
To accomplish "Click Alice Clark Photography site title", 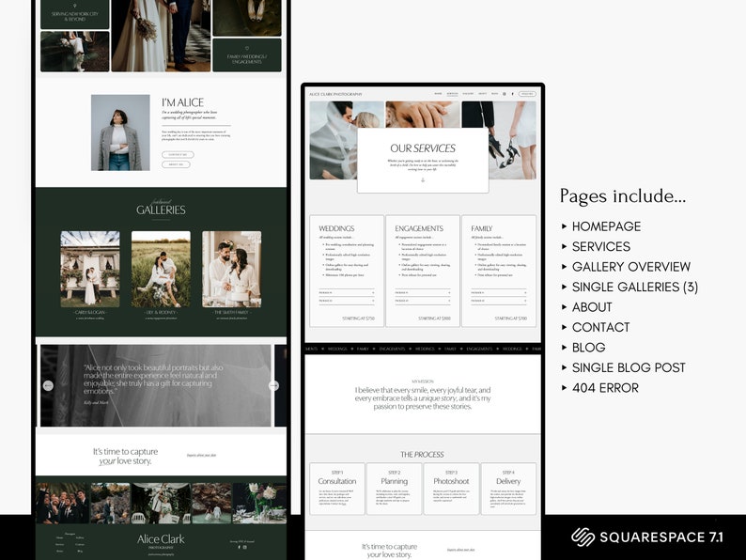I will click(x=335, y=94).
